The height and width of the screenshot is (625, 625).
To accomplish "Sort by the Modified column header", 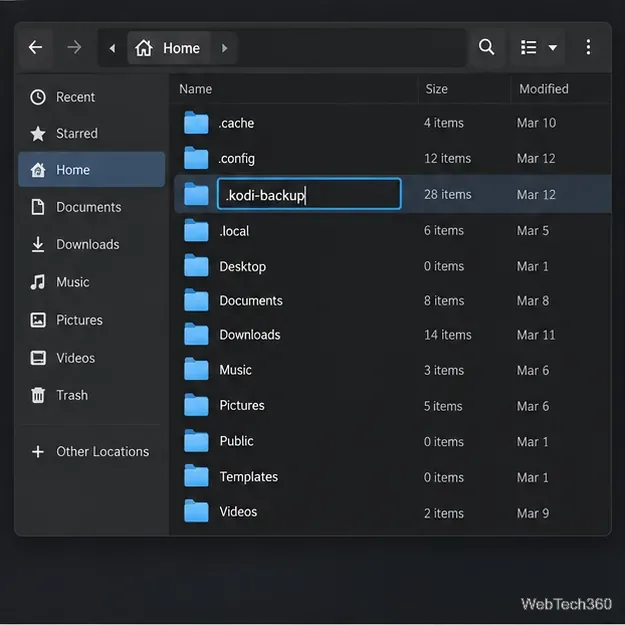I will pos(544,89).
